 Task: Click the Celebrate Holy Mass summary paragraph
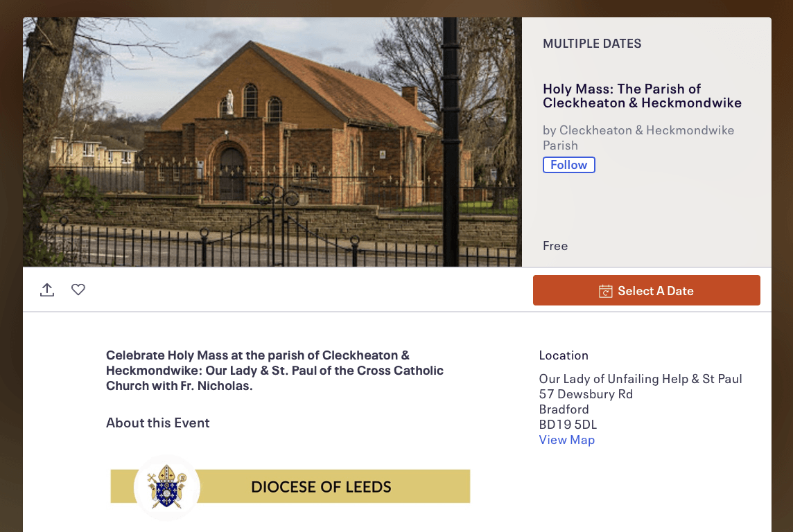(x=274, y=371)
